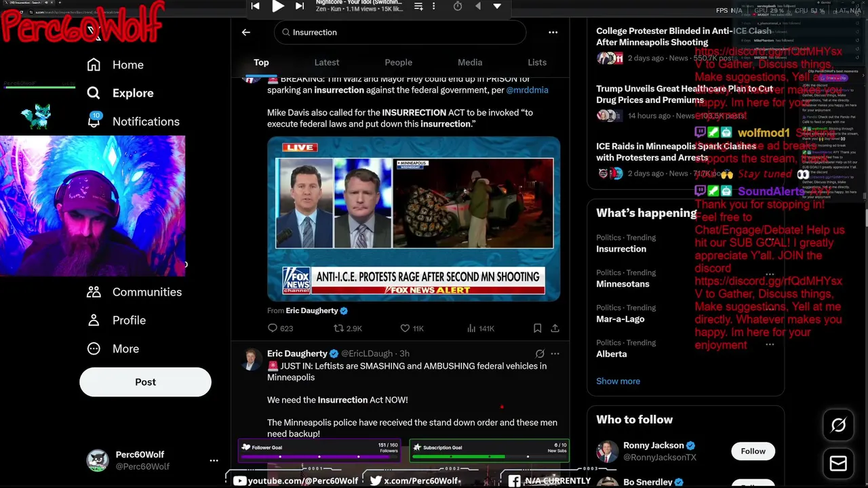This screenshot has height=488, width=868.
Task: Open trending topic Insurrection
Action: (621, 249)
